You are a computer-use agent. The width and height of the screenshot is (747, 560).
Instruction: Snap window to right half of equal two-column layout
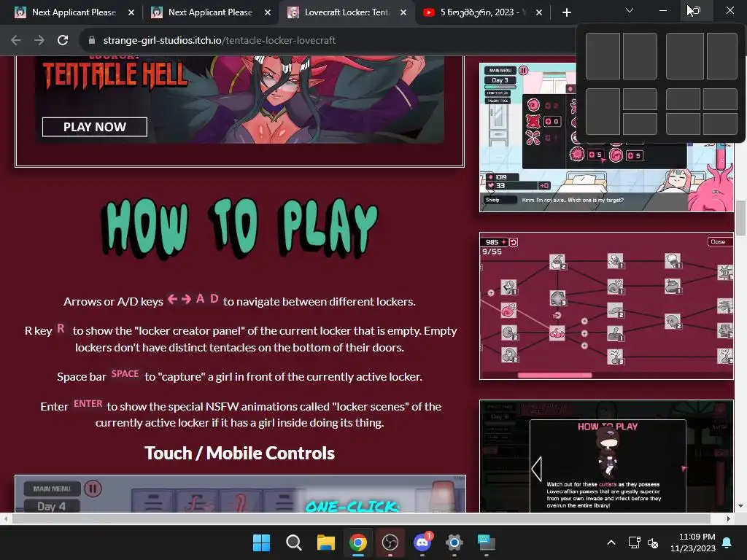pos(640,56)
